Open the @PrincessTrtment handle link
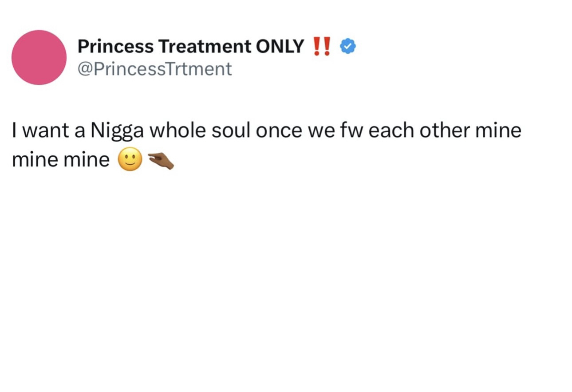Screen dimensions: 572x392 click(x=154, y=69)
